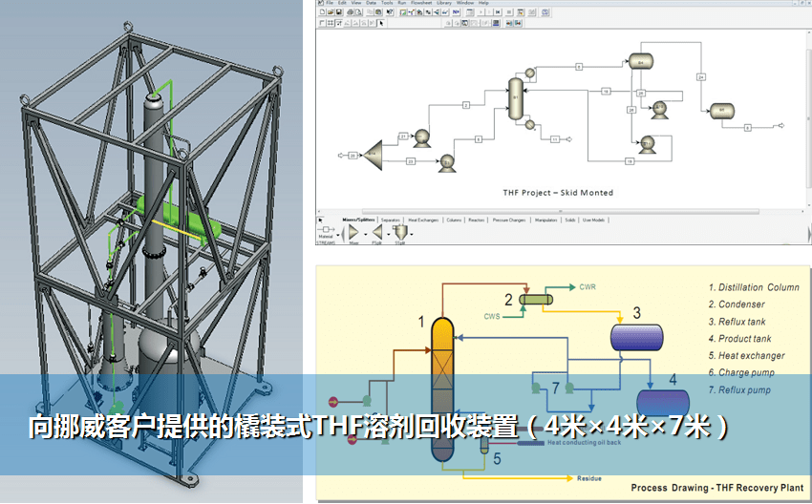
Task: Click the flowsheet vertical scrollbar
Action: (x=805, y=115)
